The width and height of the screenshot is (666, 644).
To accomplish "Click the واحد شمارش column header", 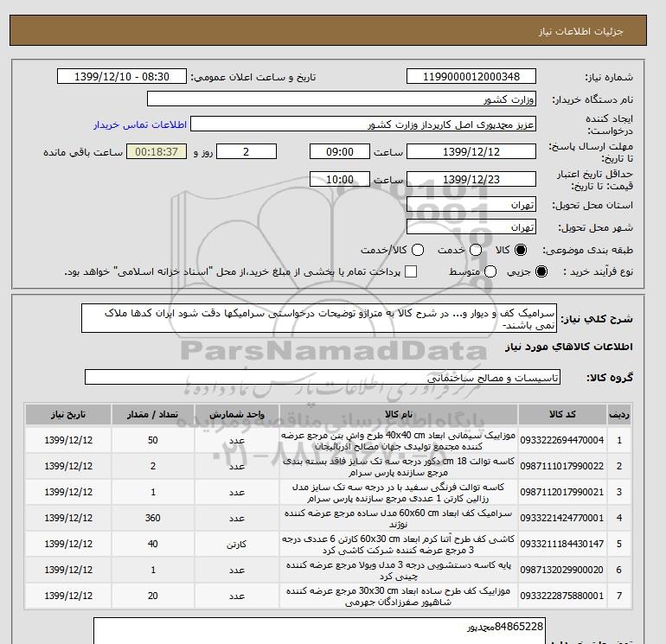I will click(x=237, y=414).
